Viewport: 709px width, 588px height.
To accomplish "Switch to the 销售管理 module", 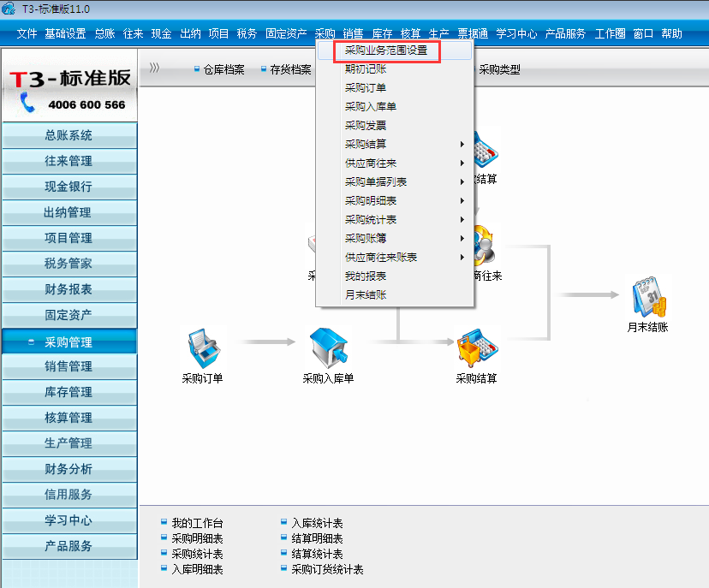I will click(x=69, y=366).
